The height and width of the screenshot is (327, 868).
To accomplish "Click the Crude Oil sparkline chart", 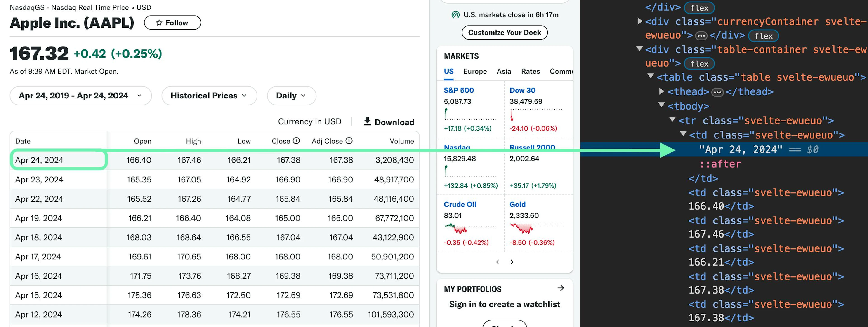I will click(470, 228).
